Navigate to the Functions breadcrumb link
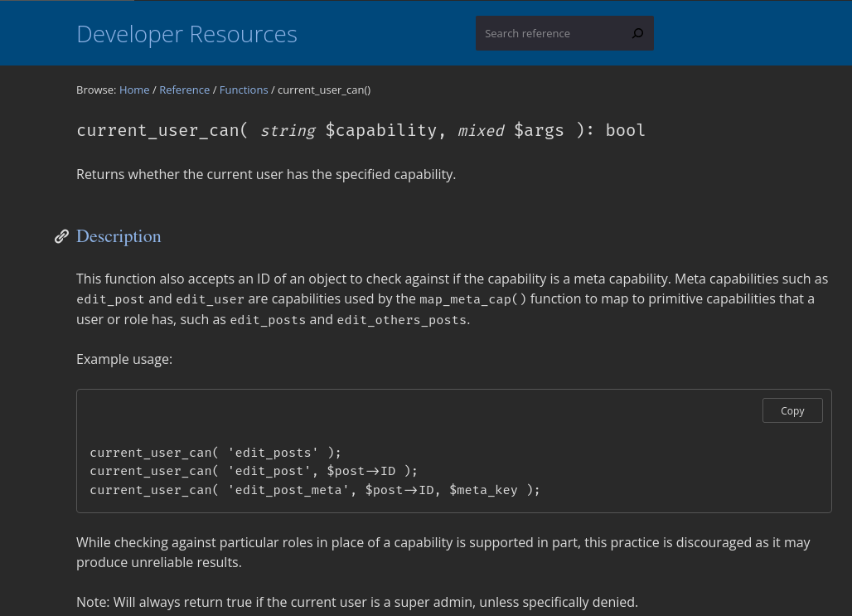This screenshot has height=616, width=852. click(x=244, y=90)
